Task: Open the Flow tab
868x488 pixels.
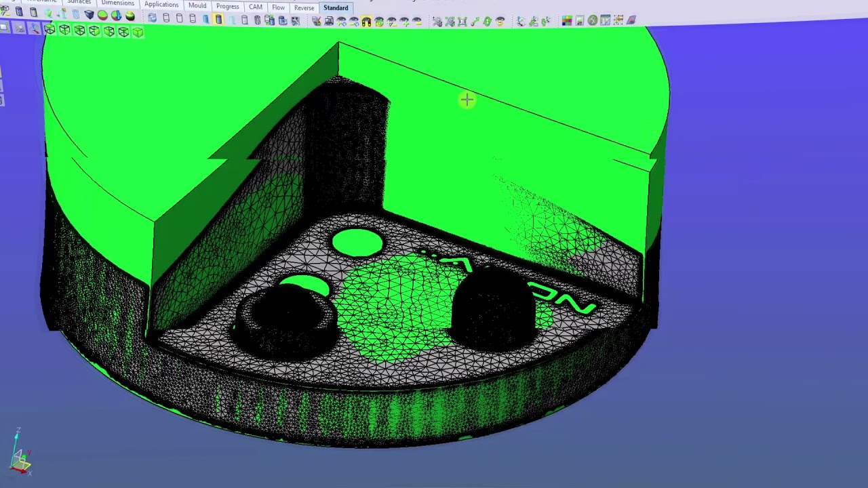Action: tap(278, 7)
